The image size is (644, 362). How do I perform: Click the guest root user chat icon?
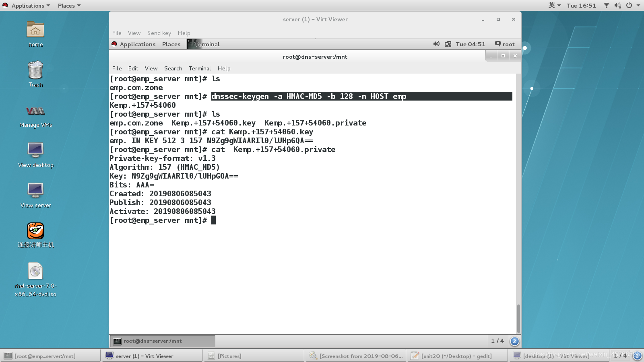pyautogui.click(x=498, y=44)
